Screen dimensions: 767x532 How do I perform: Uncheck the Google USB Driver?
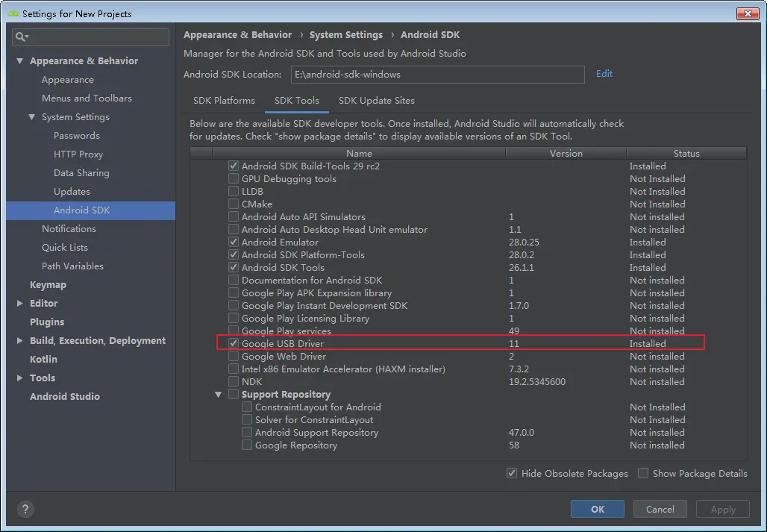234,343
